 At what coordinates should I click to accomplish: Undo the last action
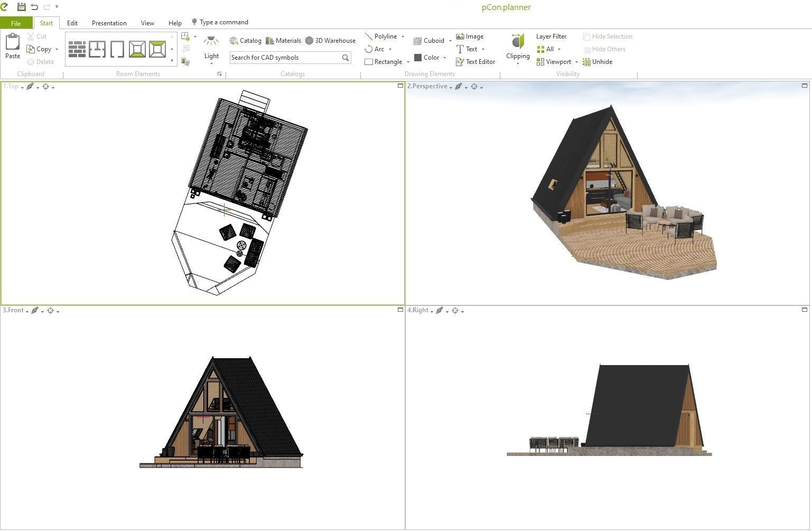click(34, 7)
